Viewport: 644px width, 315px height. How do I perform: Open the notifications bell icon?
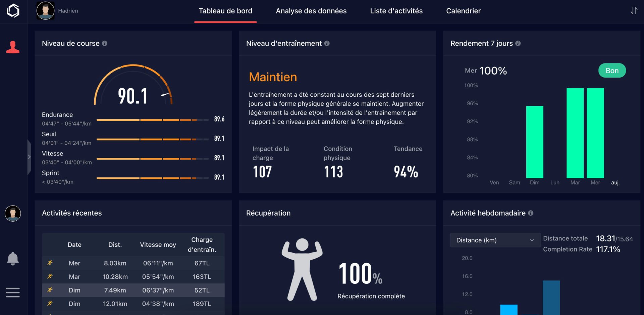tap(13, 259)
